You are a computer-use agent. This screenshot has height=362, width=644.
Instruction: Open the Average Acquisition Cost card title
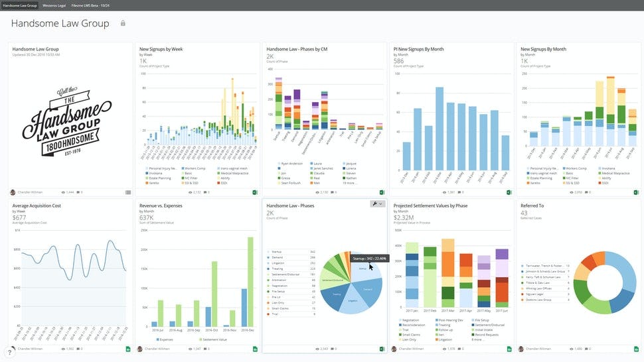(x=37, y=206)
